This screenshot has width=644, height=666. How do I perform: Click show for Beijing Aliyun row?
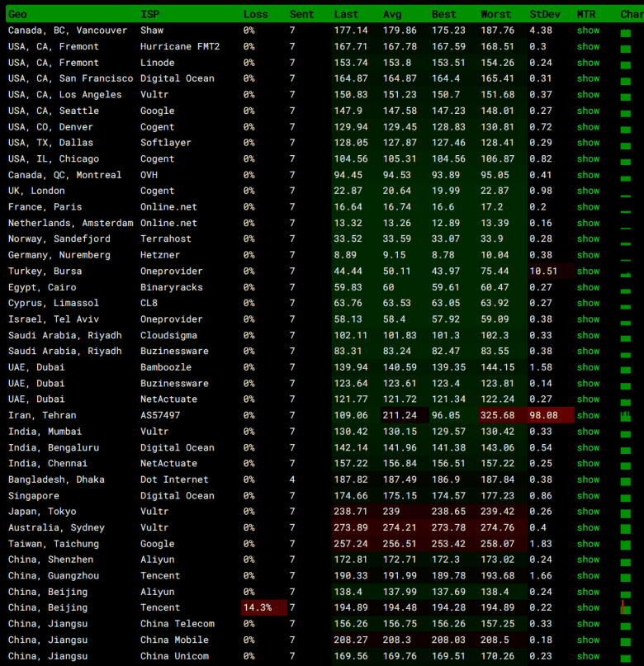tap(588, 592)
